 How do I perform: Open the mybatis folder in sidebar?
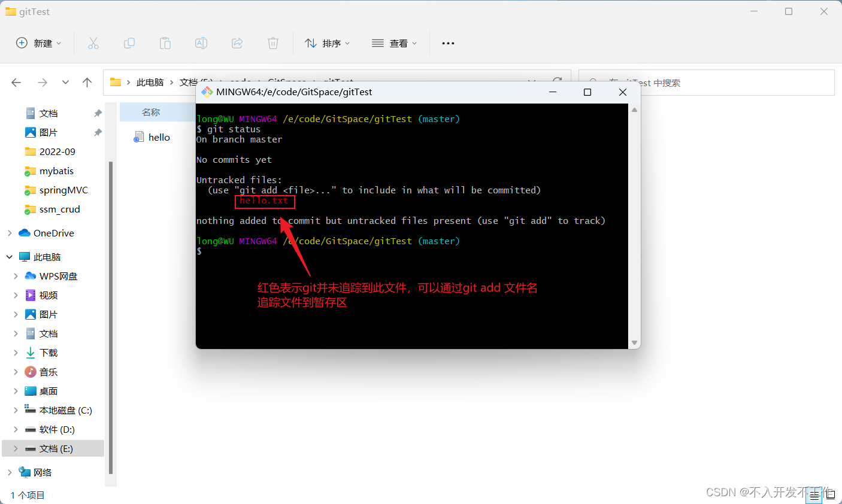(x=56, y=171)
